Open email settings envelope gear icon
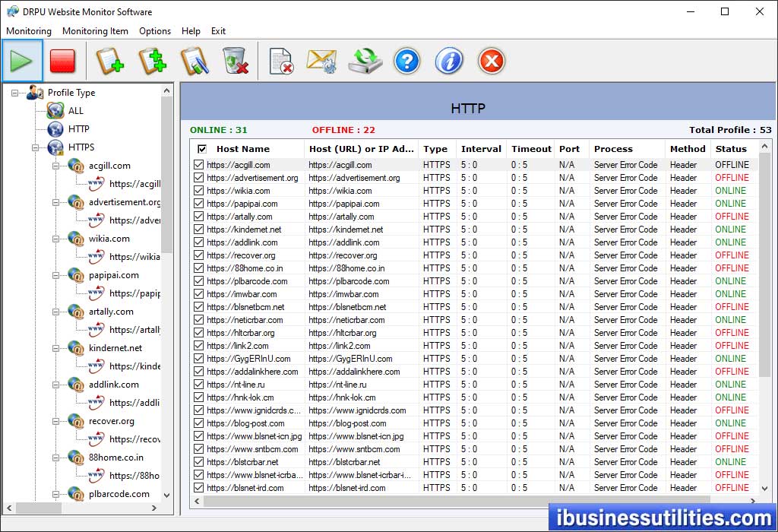 pos(322,61)
